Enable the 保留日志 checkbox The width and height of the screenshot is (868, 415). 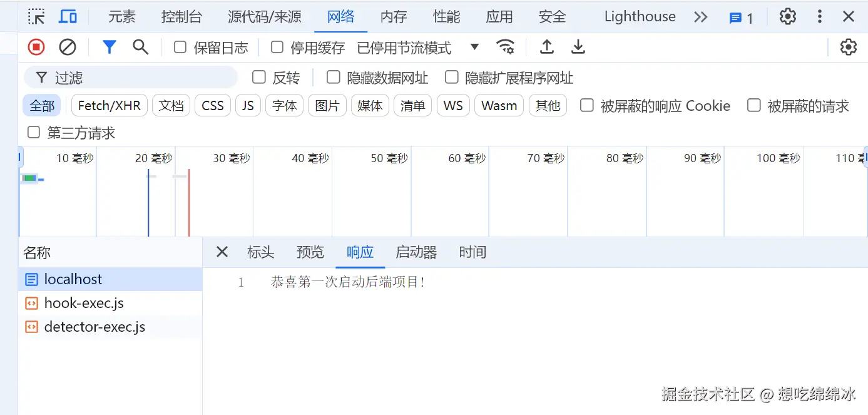[179, 47]
